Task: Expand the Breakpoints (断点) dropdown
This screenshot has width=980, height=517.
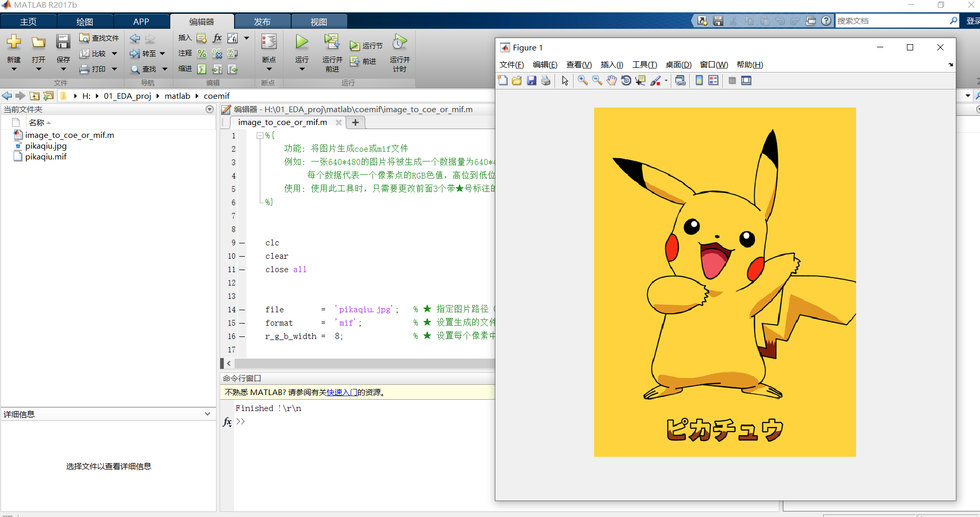Action: [x=269, y=69]
